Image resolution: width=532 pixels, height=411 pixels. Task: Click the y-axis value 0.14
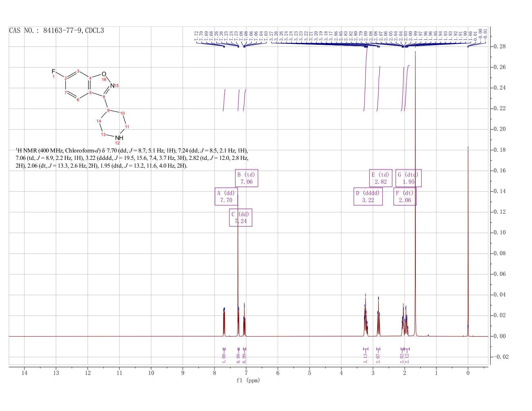click(499, 191)
